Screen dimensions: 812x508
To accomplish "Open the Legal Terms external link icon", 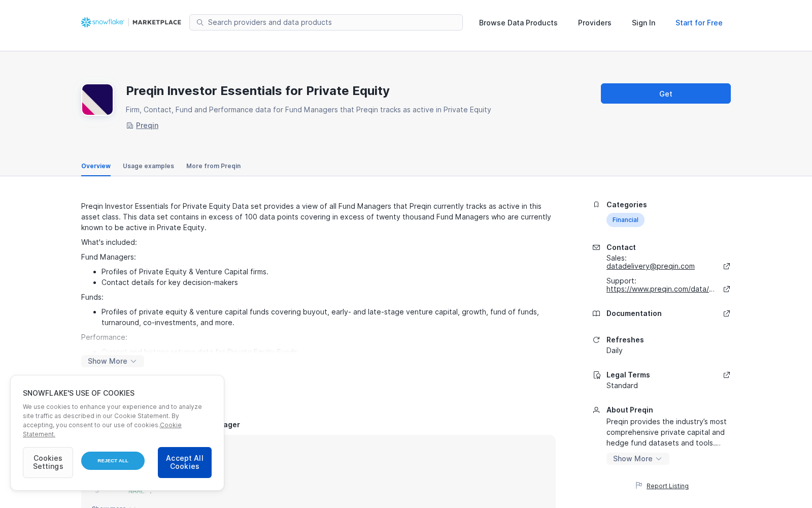I will pyautogui.click(x=726, y=375).
